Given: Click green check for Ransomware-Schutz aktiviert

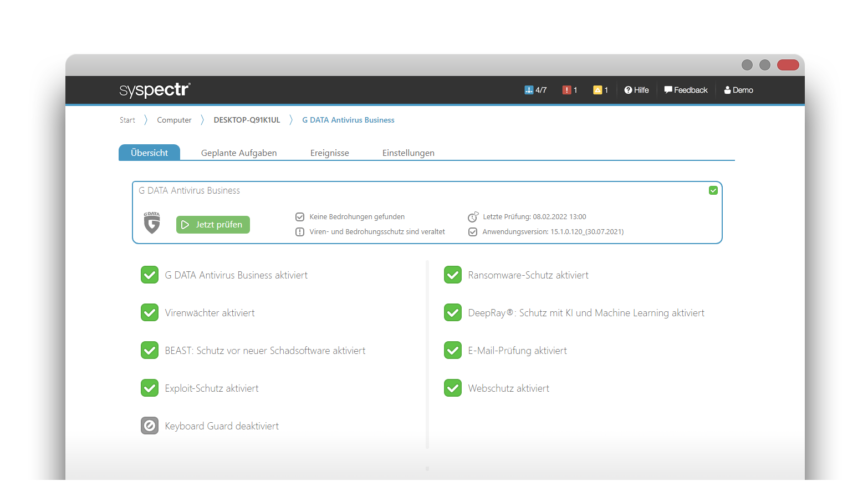Looking at the screenshot, I should pos(453,275).
